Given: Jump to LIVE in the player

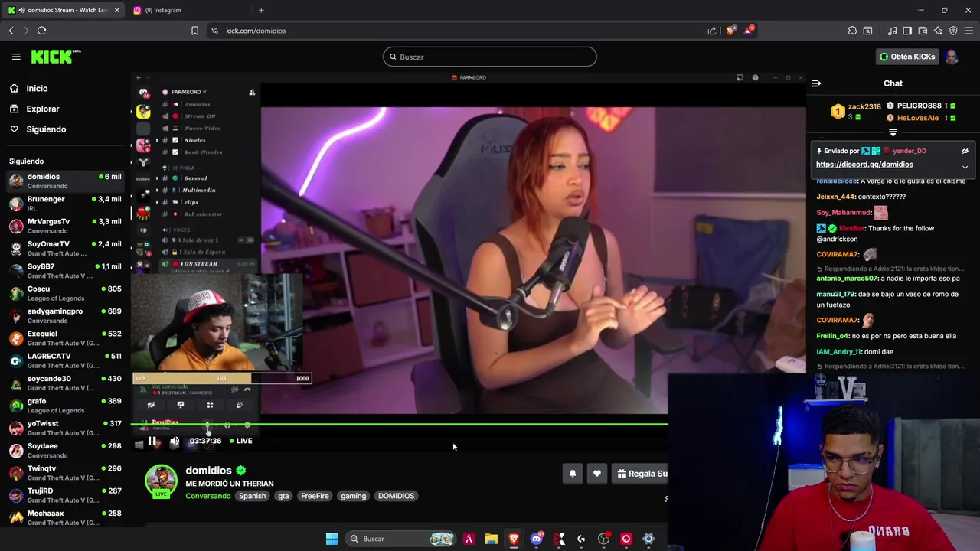Looking at the screenshot, I should [x=240, y=441].
